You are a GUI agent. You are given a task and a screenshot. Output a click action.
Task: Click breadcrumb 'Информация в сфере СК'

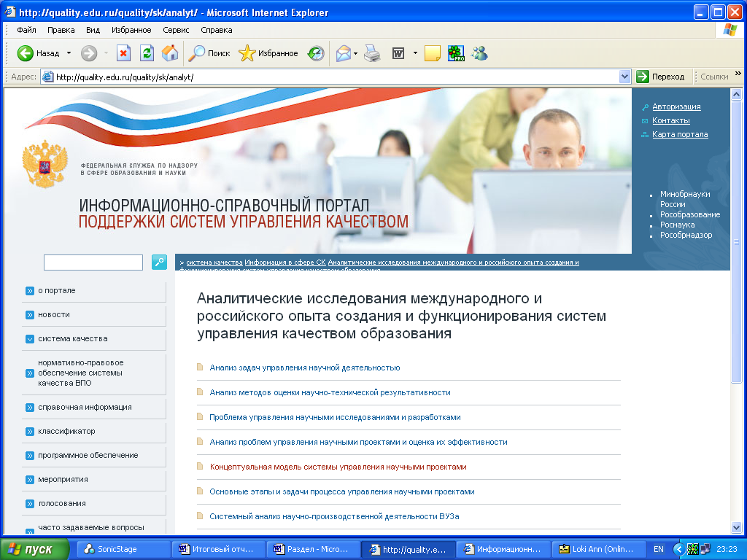[x=285, y=262]
